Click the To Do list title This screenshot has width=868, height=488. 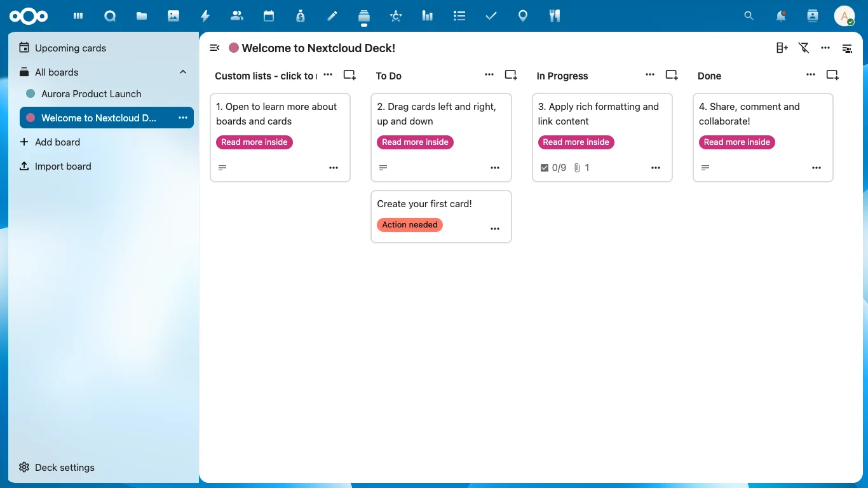(389, 76)
